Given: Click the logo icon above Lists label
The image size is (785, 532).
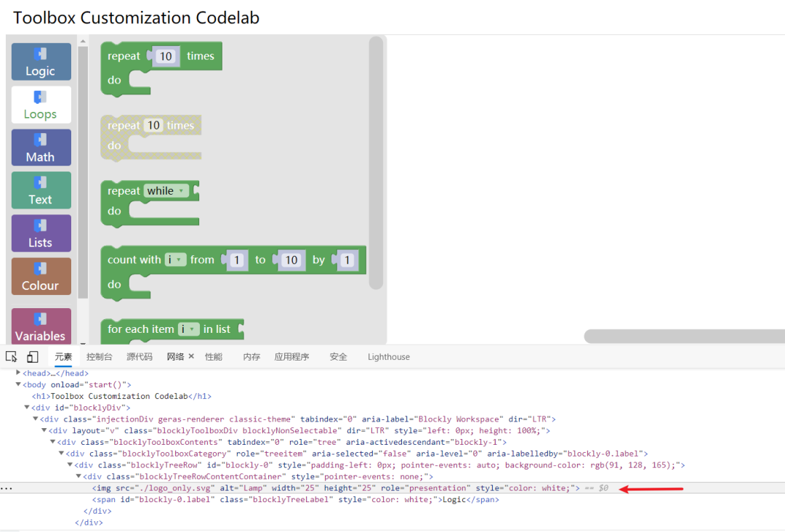Looking at the screenshot, I should [41, 225].
